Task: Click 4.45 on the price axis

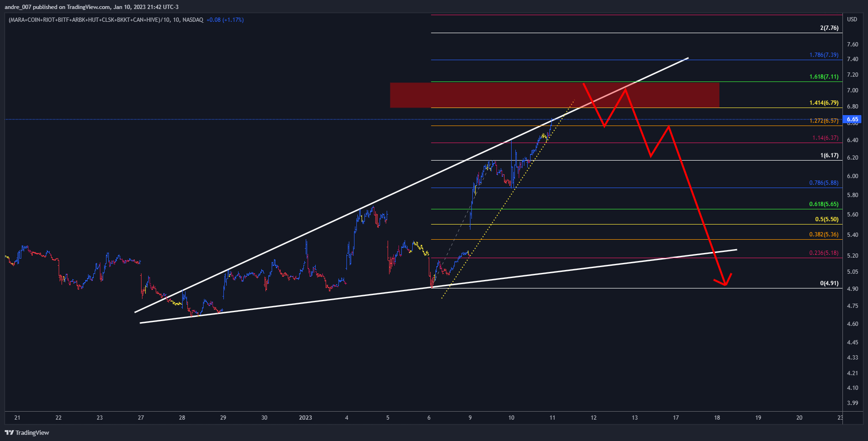Action: [852, 342]
